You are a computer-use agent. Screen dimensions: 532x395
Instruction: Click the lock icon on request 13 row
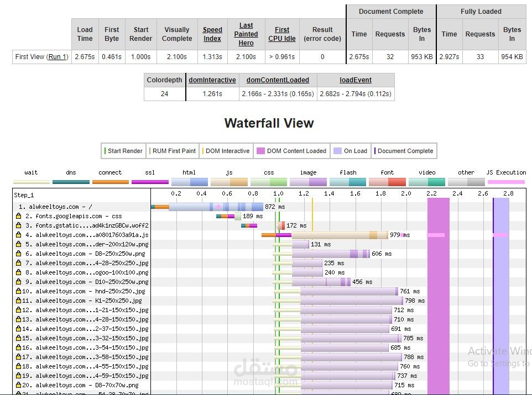point(18,319)
